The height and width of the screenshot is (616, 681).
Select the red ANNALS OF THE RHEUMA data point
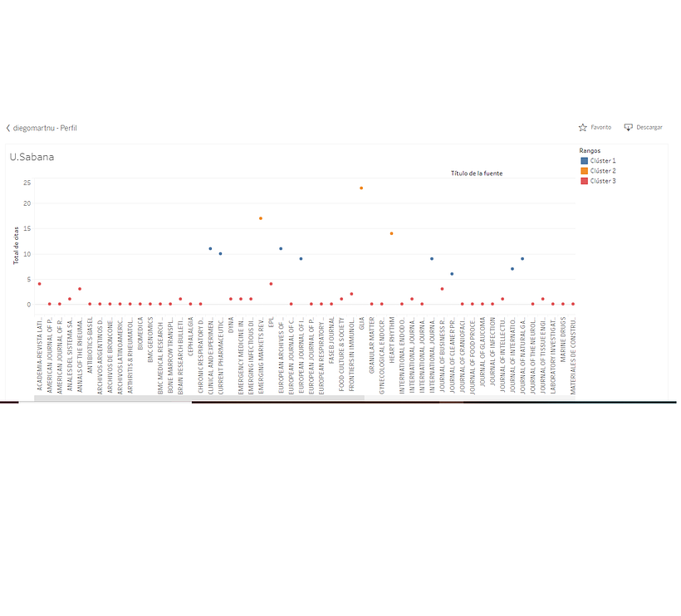pos(80,289)
